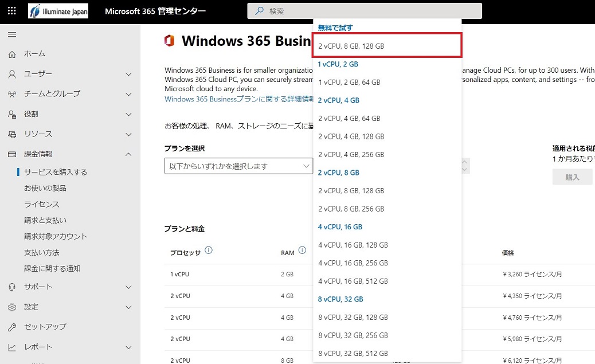Image resolution: width=595 pixels, height=364 pixels.
Task: Click the 設定 gear icon
Action: [x=12, y=307]
